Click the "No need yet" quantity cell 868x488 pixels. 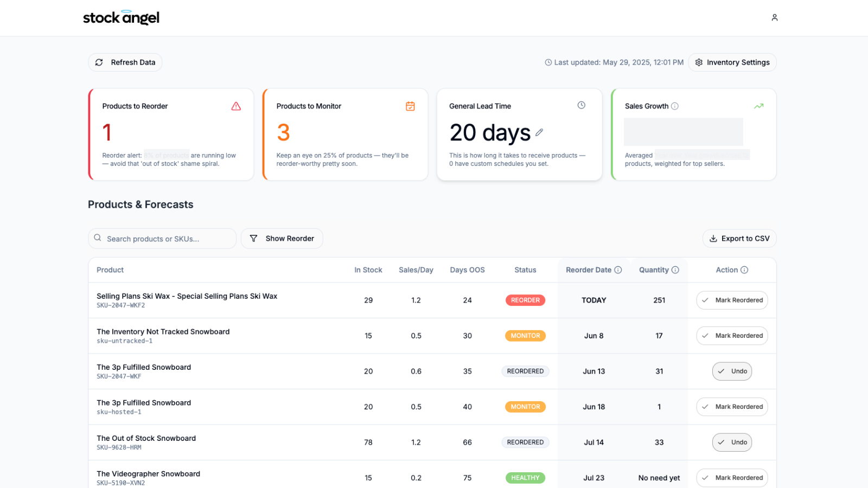659,478
